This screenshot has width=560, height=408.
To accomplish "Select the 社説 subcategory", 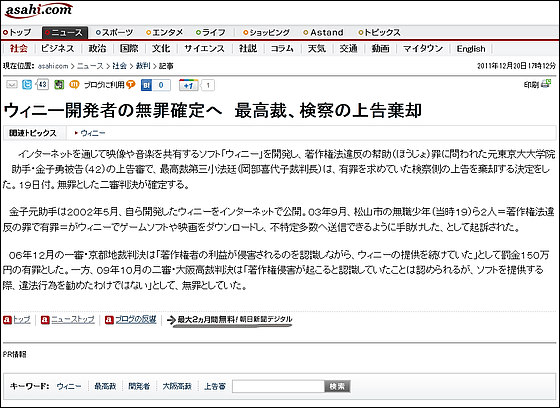I will pyautogui.click(x=248, y=48).
